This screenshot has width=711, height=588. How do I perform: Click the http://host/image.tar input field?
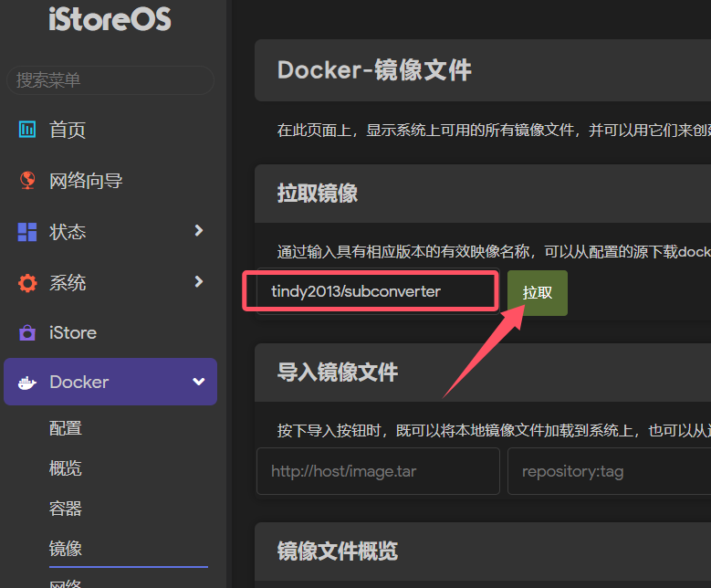(378, 471)
